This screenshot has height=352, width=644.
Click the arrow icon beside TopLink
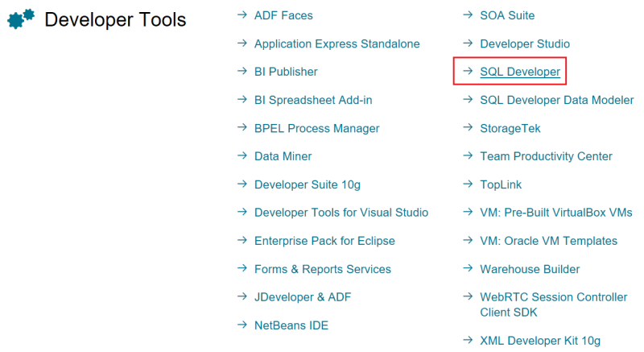point(468,184)
